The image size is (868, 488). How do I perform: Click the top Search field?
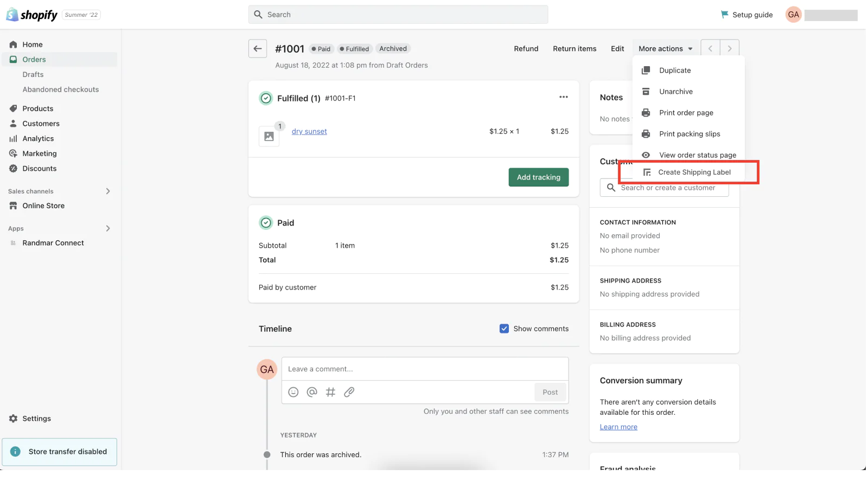click(398, 15)
